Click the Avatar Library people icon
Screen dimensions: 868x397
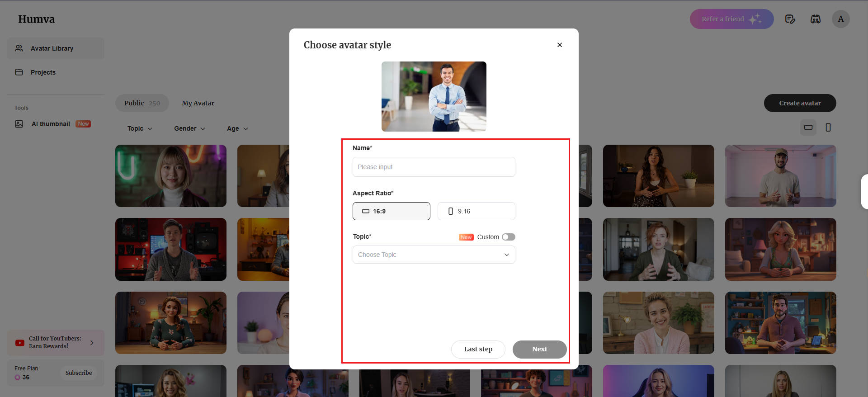[19, 48]
